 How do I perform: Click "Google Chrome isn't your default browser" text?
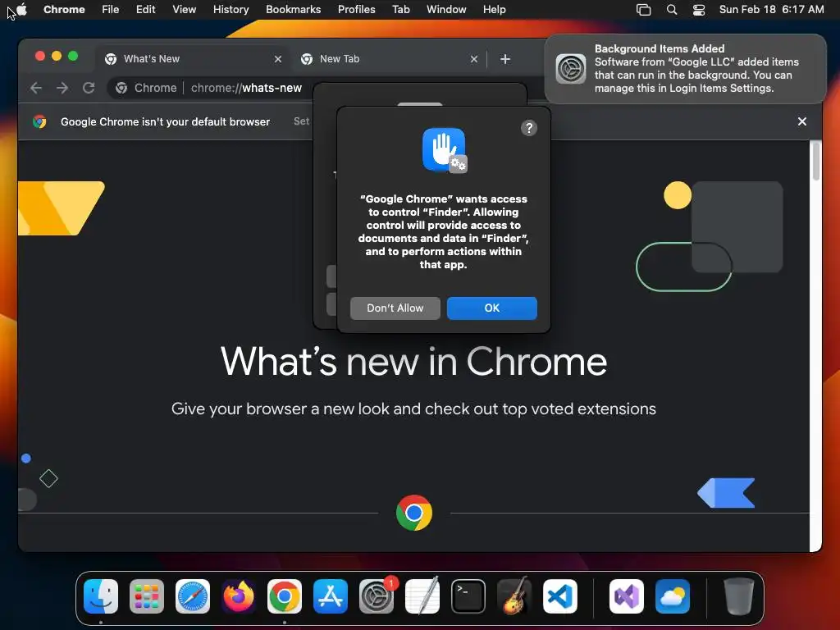pos(165,121)
